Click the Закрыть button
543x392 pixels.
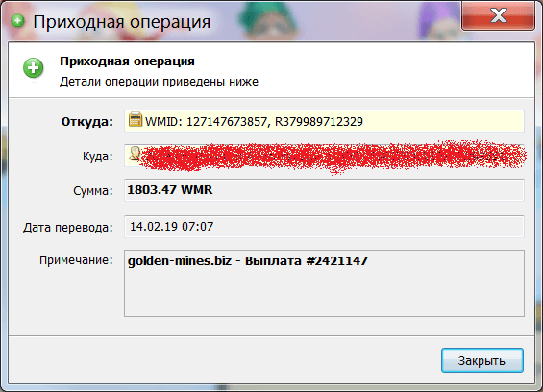[482, 360]
